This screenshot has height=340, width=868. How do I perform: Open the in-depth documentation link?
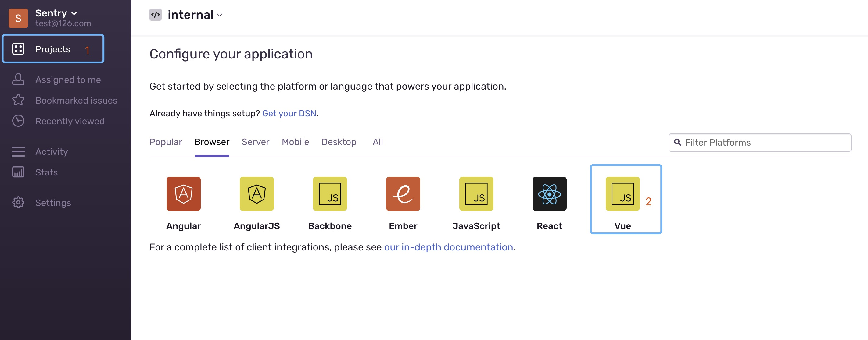448,247
